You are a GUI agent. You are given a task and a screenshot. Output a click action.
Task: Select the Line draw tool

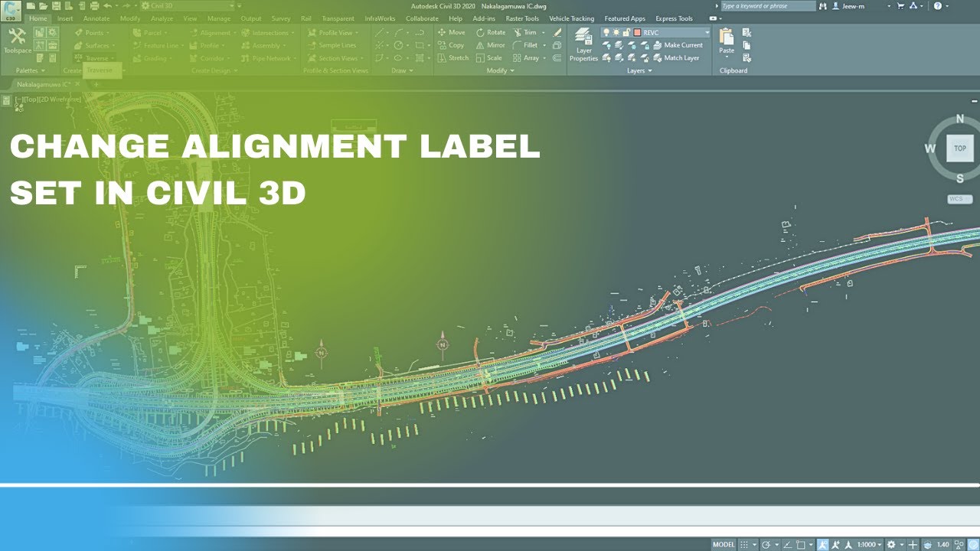tap(381, 32)
